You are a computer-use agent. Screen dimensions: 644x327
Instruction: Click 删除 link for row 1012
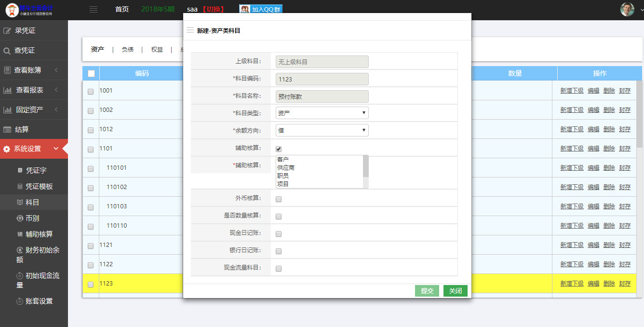pos(609,129)
